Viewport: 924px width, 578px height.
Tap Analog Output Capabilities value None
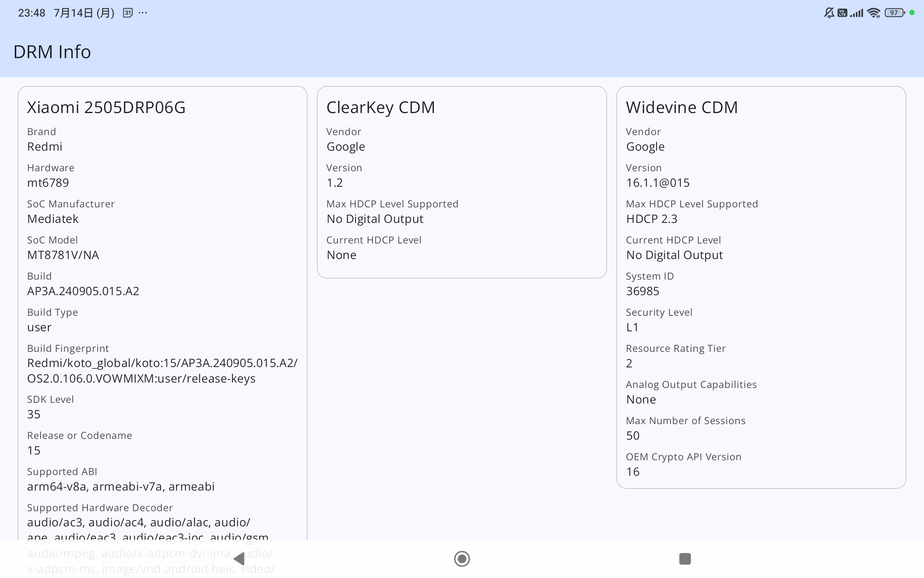coord(641,400)
